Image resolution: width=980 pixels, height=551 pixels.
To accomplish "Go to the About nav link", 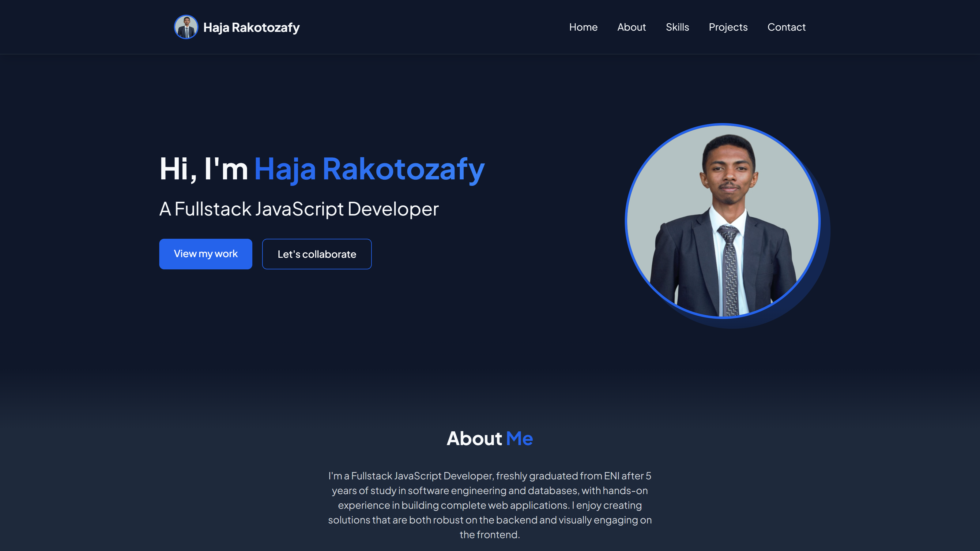I will tap(631, 27).
